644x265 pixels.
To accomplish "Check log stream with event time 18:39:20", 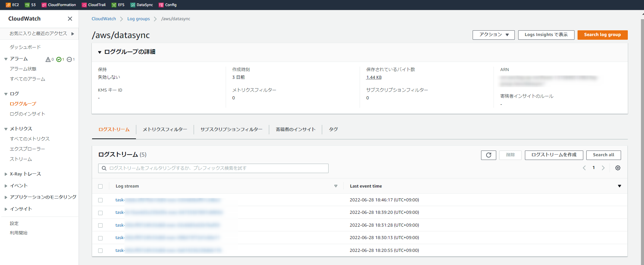I will click(x=100, y=213).
